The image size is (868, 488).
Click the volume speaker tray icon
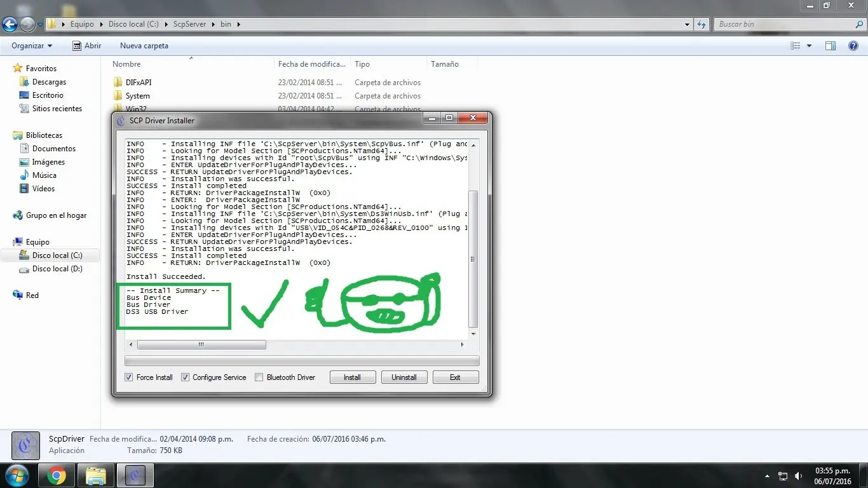798,476
